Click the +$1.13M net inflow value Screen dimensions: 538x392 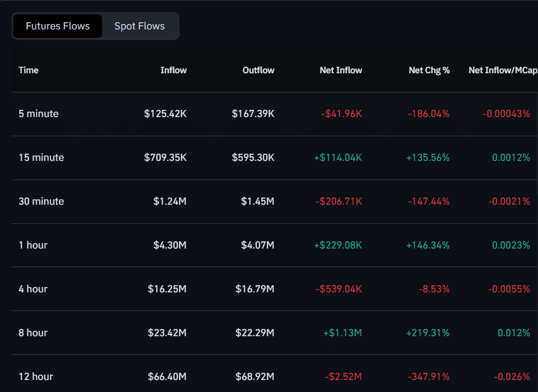pyautogui.click(x=342, y=333)
